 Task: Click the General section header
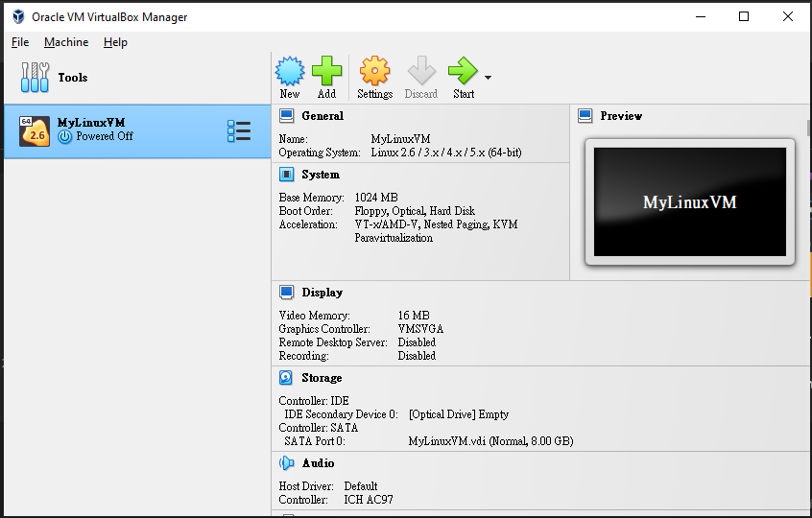pos(322,116)
